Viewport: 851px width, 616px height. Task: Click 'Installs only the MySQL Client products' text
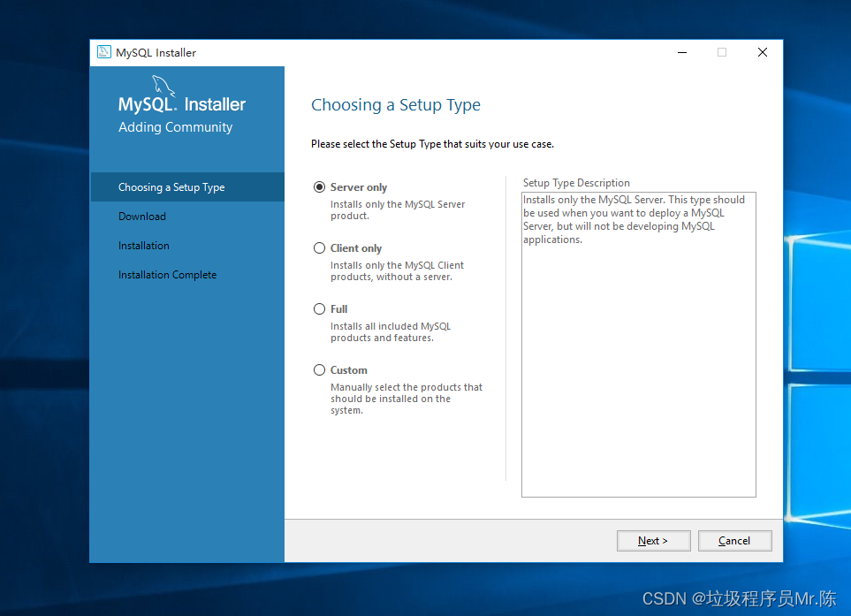398,270
